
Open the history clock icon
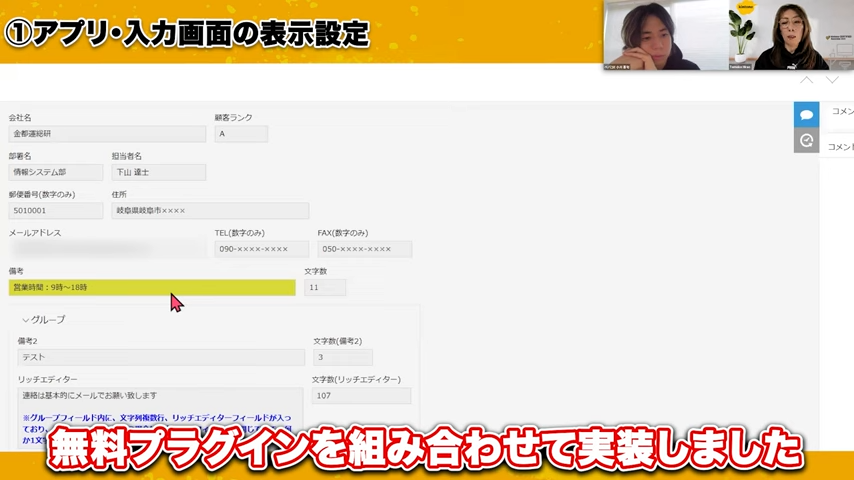(x=806, y=141)
